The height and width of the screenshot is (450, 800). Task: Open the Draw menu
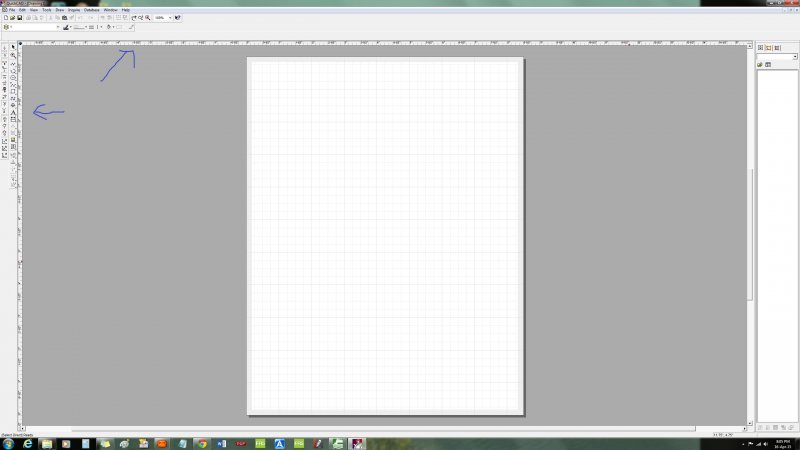point(60,10)
